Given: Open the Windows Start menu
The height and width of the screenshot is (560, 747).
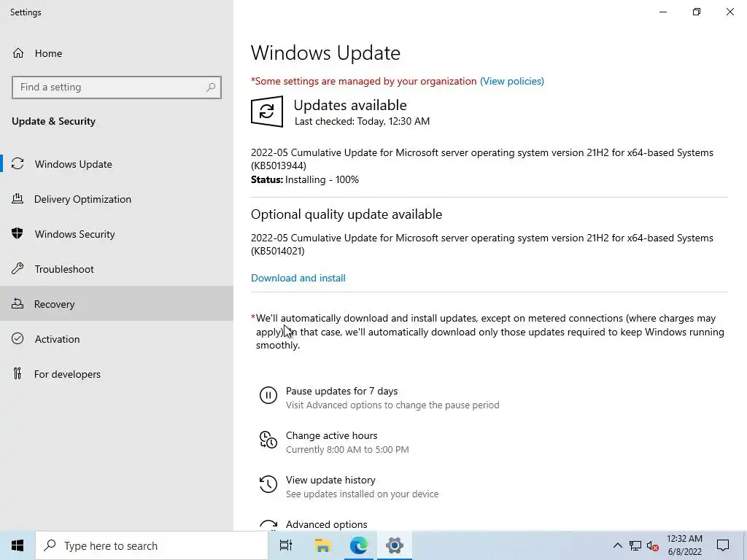Looking at the screenshot, I should tap(18, 545).
